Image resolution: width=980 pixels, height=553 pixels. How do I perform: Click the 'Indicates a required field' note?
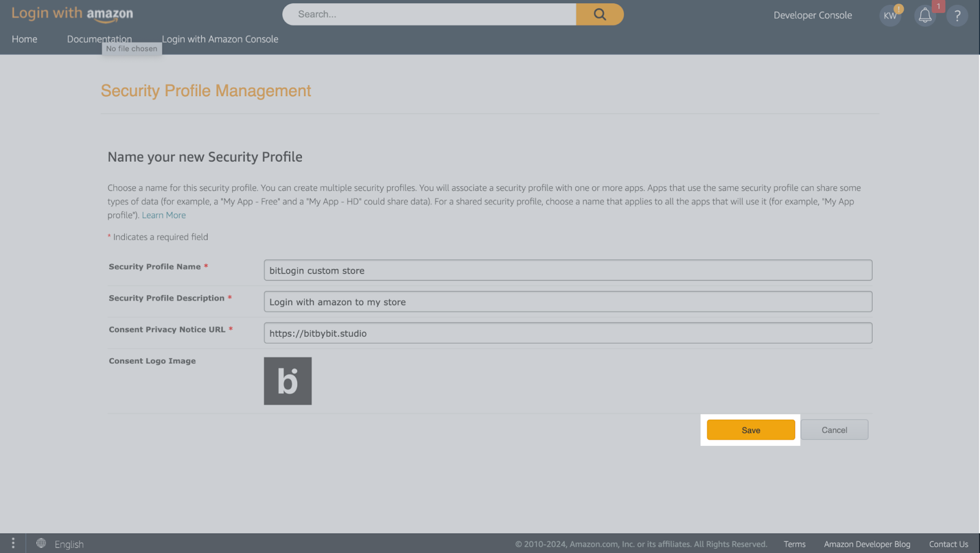click(160, 237)
